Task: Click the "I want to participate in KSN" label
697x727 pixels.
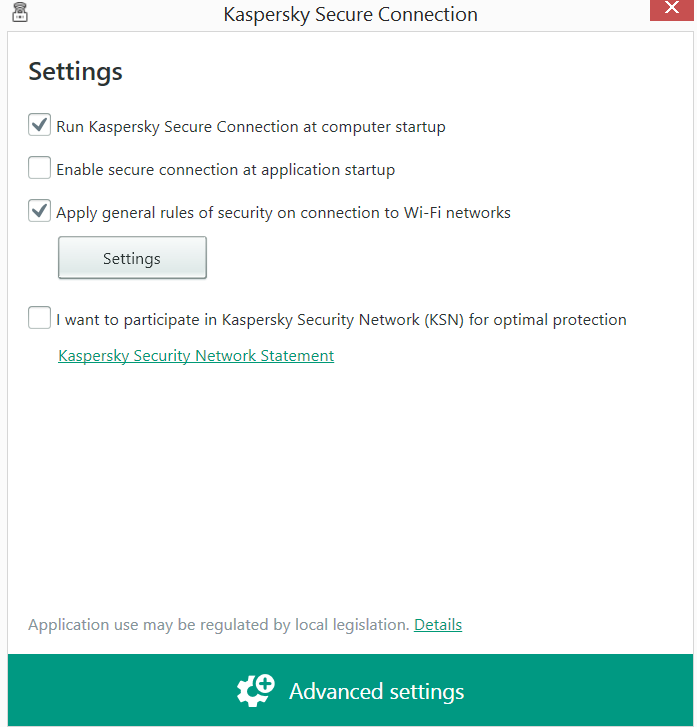Action: (341, 320)
